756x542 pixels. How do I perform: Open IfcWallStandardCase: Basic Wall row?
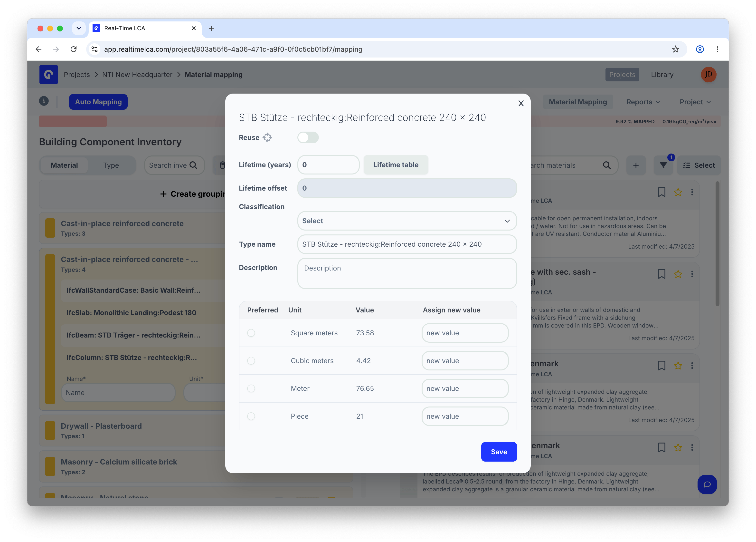point(143,290)
